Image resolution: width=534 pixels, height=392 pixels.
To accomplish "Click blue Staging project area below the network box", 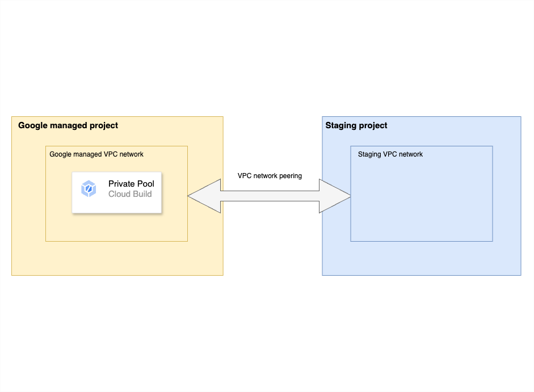I will pyautogui.click(x=421, y=258).
